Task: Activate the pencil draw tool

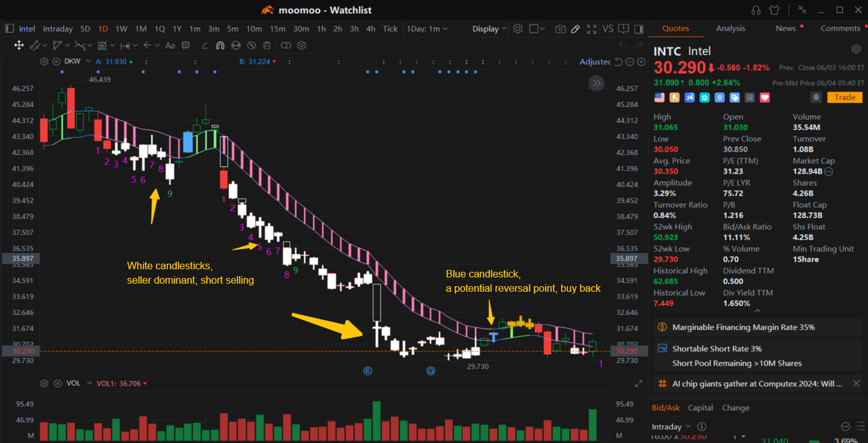Action: pos(576,29)
